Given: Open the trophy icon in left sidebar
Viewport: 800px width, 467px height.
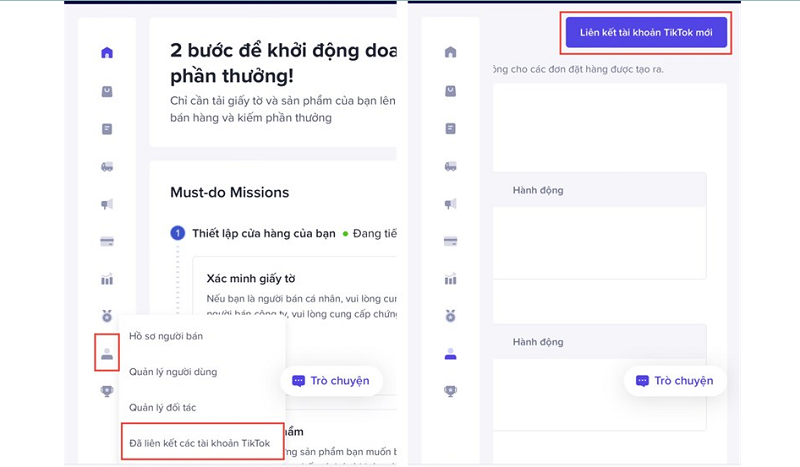Looking at the screenshot, I should point(107,391).
